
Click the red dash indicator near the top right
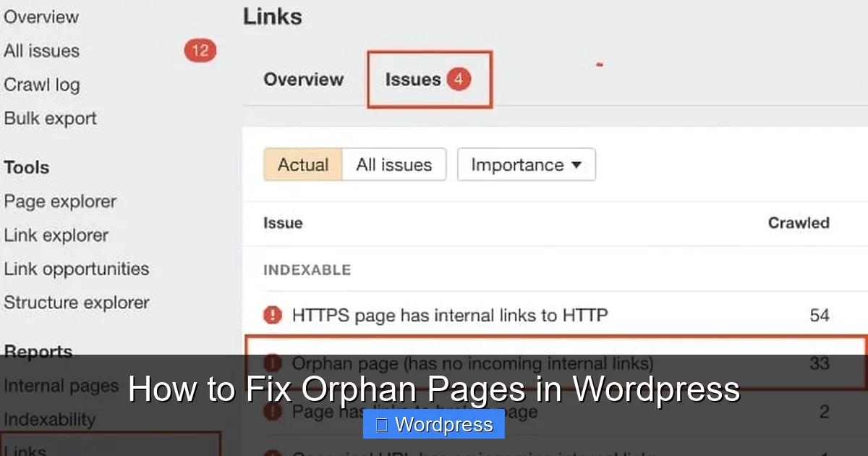pyautogui.click(x=599, y=64)
